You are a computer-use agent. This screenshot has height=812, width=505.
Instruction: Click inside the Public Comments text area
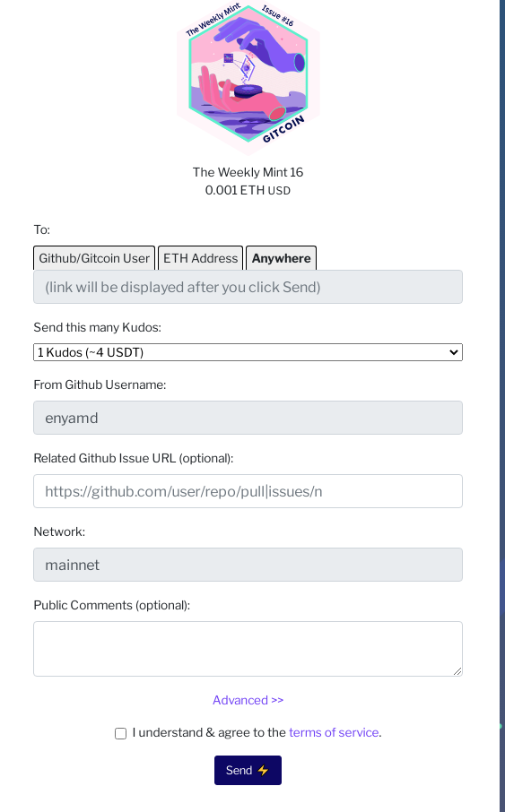tap(248, 649)
